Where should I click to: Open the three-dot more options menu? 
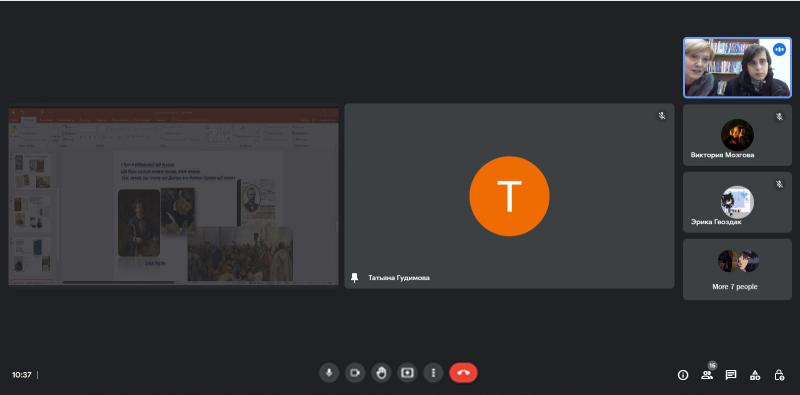433,373
